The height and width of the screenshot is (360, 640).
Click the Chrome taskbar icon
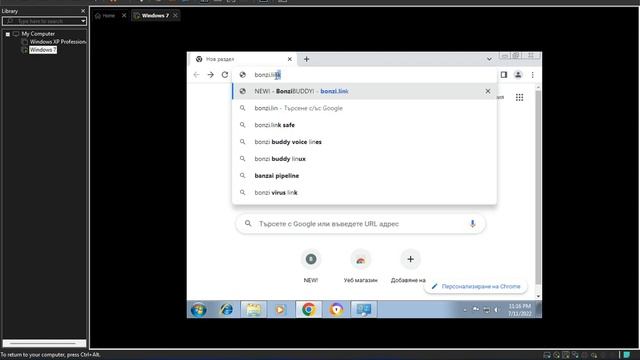coord(309,310)
